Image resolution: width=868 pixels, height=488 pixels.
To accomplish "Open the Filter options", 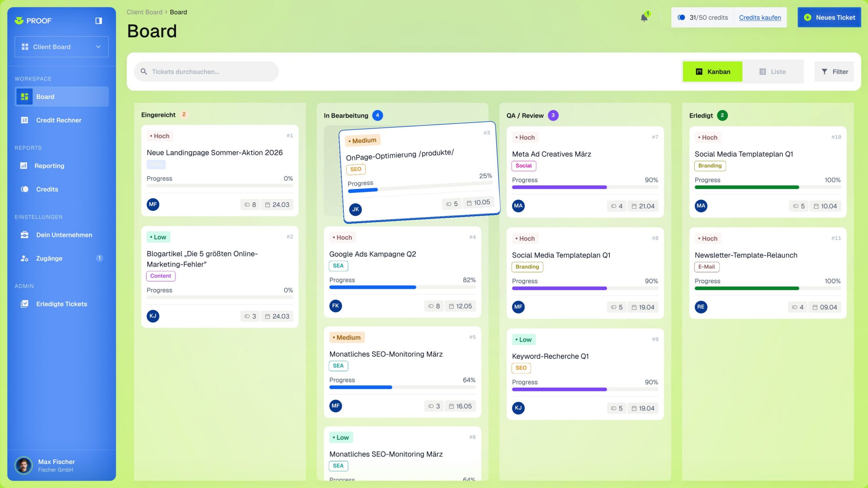I will click(834, 72).
